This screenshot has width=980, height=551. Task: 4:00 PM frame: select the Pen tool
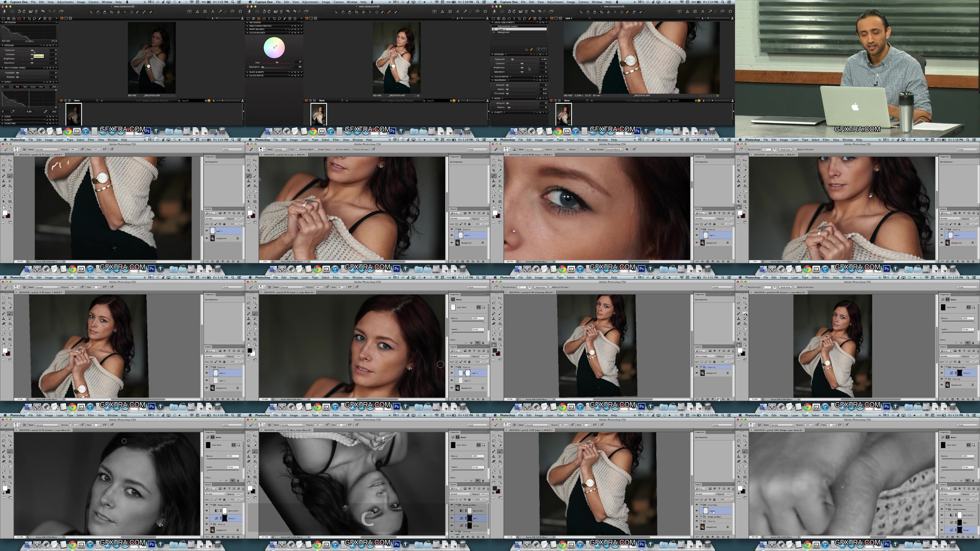coord(4,472)
